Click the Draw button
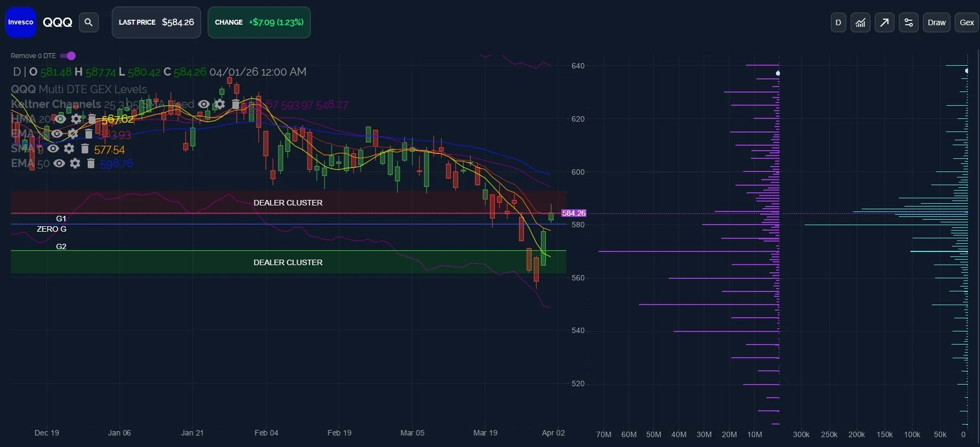 (937, 22)
